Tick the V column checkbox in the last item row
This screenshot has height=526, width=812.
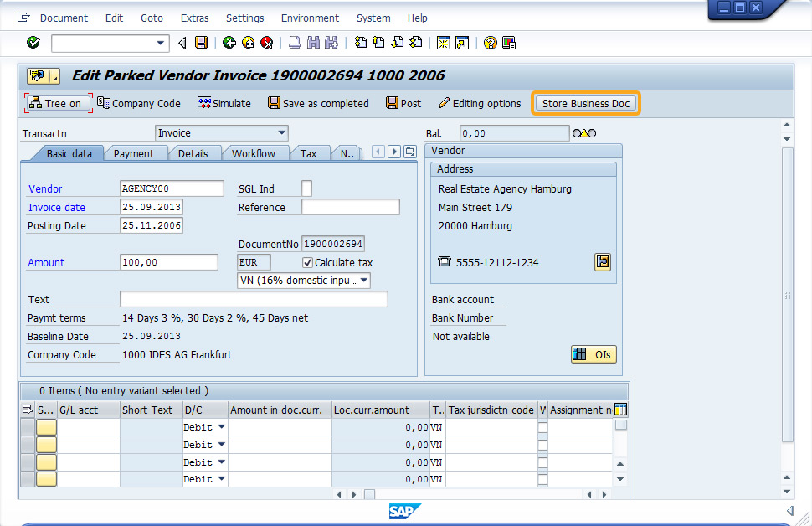542,479
